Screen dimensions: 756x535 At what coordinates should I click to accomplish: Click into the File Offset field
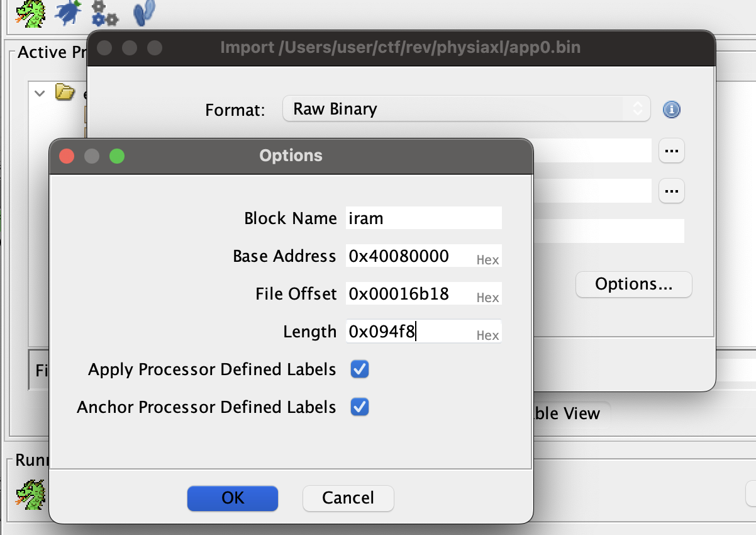coord(409,294)
